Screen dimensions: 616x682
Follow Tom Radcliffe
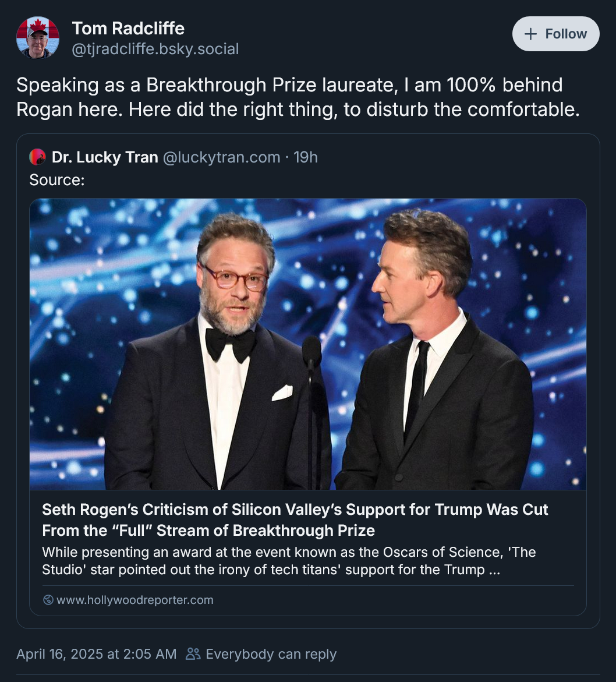[555, 34]
